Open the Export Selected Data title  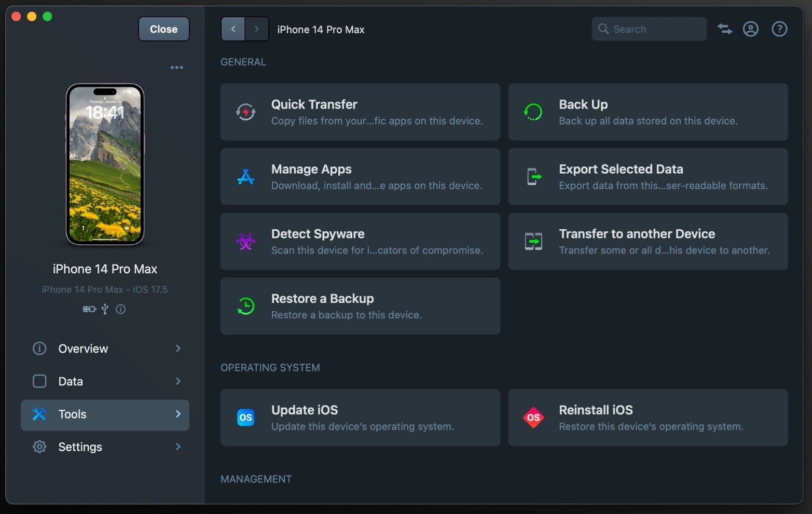pyautogui.click(x=621, y=169)
